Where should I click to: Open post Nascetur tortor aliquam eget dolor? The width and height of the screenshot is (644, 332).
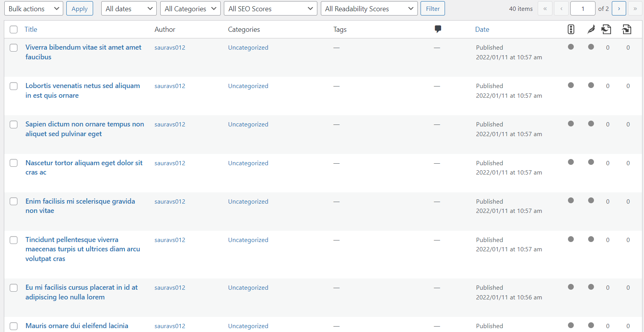pos(84,168)
